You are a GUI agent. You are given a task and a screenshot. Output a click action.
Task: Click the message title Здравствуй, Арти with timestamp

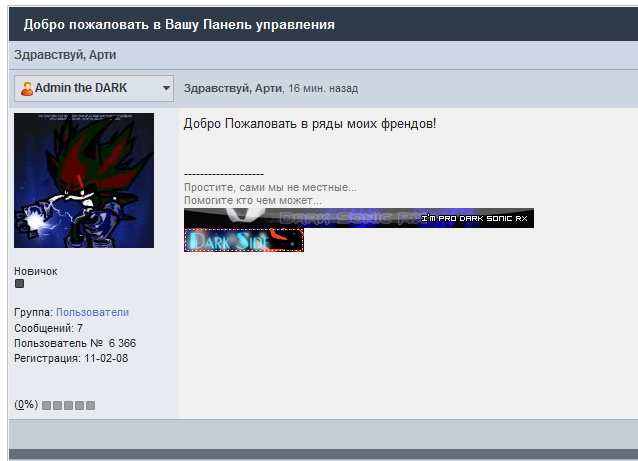coord(271,88)
